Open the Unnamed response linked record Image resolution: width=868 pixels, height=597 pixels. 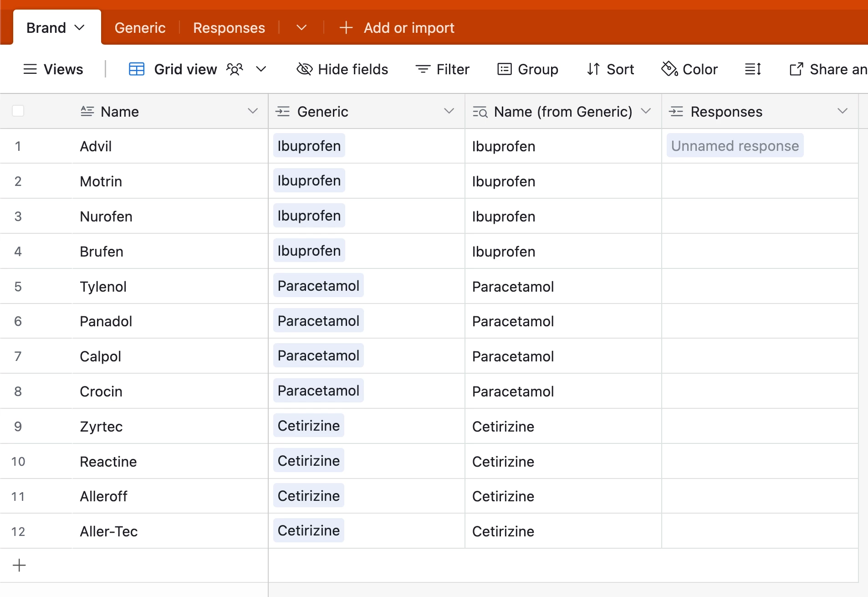735,146
